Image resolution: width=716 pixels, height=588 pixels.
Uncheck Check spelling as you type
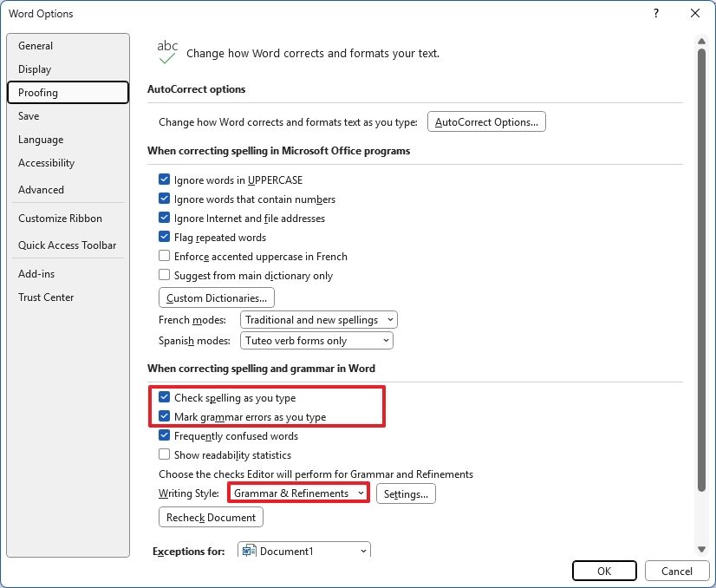coord(165,397)
